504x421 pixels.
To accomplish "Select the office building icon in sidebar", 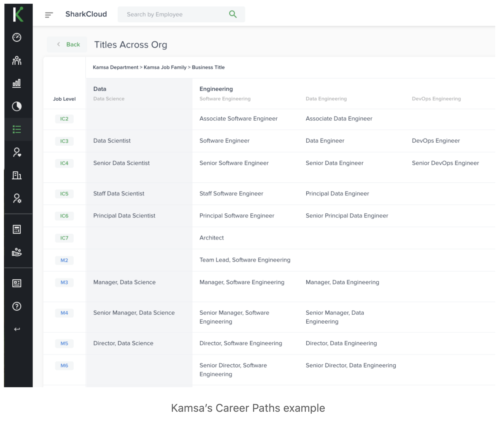I will [x=17, y=175].
